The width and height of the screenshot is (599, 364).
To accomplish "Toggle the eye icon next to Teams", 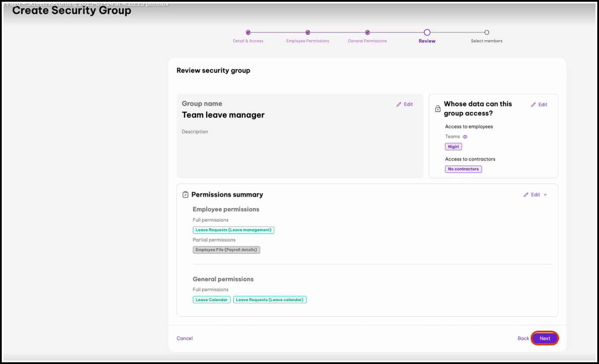I will (465, 137).
